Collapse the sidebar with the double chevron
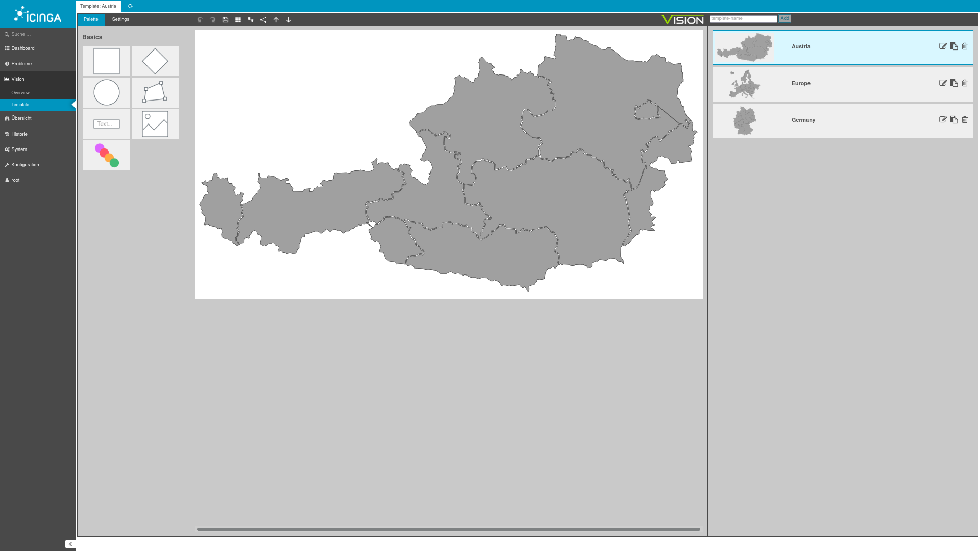Image resolution: width=980 pixels, height=551 pixels. click(70, 544)
